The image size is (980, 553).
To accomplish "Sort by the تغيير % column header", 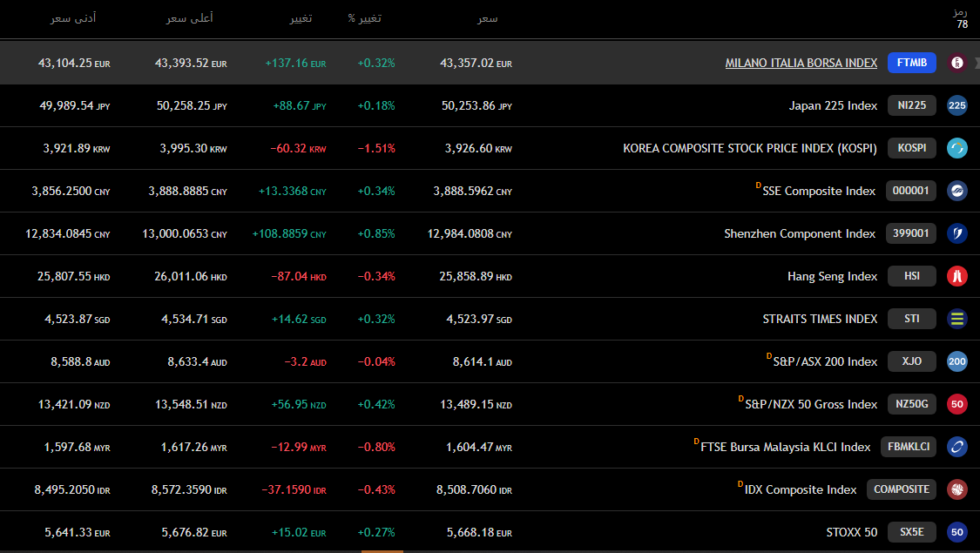I will [x=365, y=19].
